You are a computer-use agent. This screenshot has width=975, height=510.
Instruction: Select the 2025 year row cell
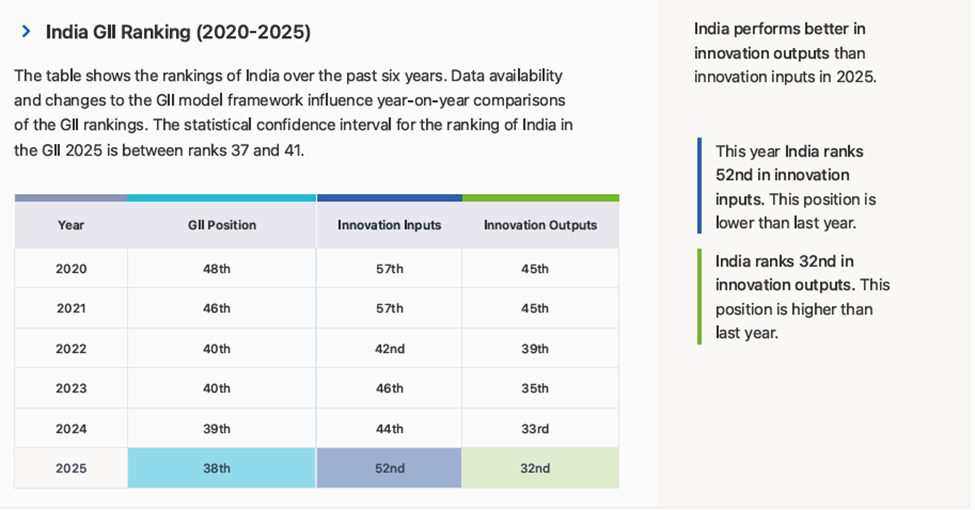click(71, 468)
